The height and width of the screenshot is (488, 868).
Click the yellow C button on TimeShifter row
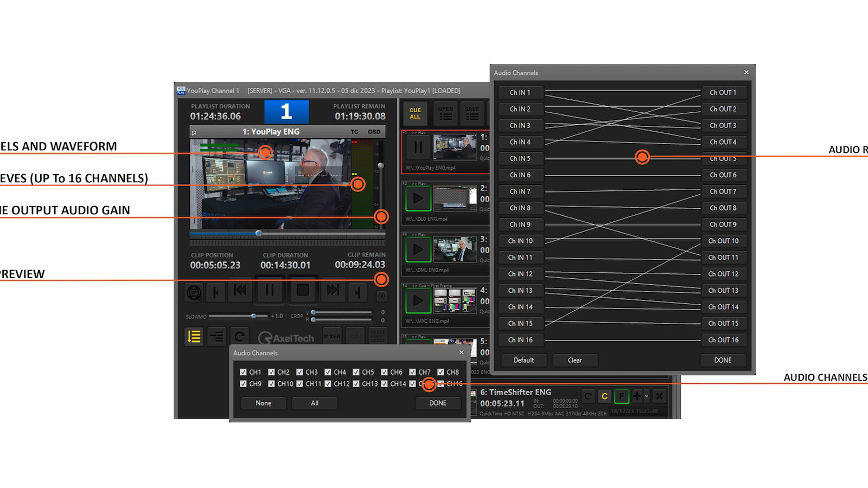tap(604, 396)
